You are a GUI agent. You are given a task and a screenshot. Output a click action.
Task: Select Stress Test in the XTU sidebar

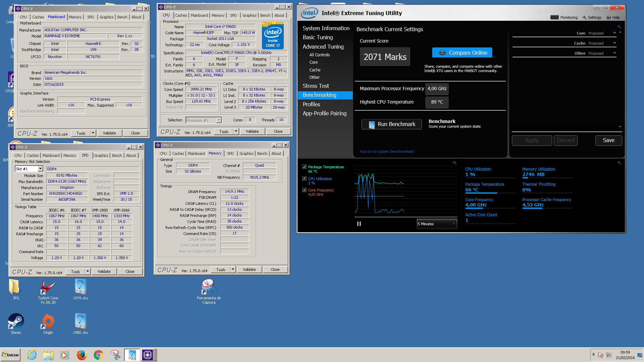tap(316, 86)
